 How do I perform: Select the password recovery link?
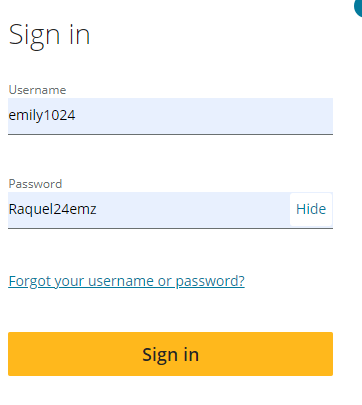pos(126,281)
